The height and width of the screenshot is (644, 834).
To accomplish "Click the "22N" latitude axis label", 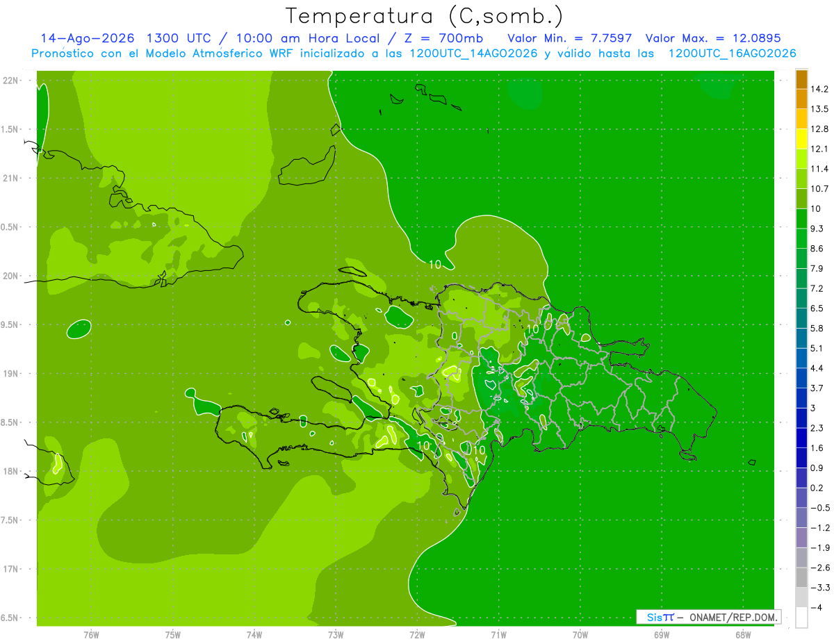I will pos(12,81).
